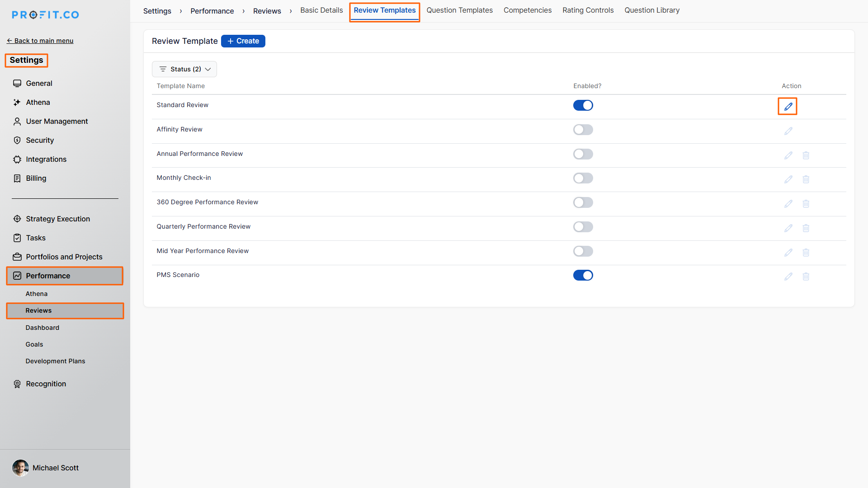Click the Back to main menu link
868x488 pixels.
[x=40, y=41]
